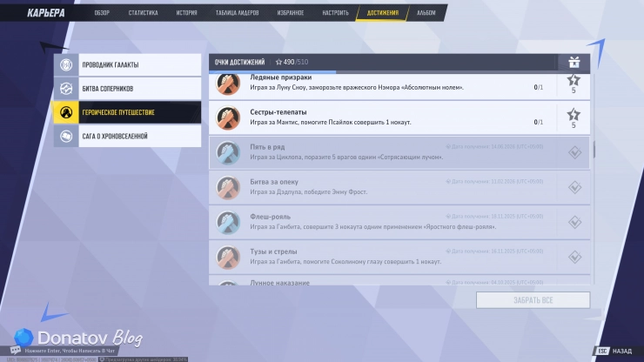Click the Пять в ряд achievement badge
644x362 pixels.
point(228,152)
